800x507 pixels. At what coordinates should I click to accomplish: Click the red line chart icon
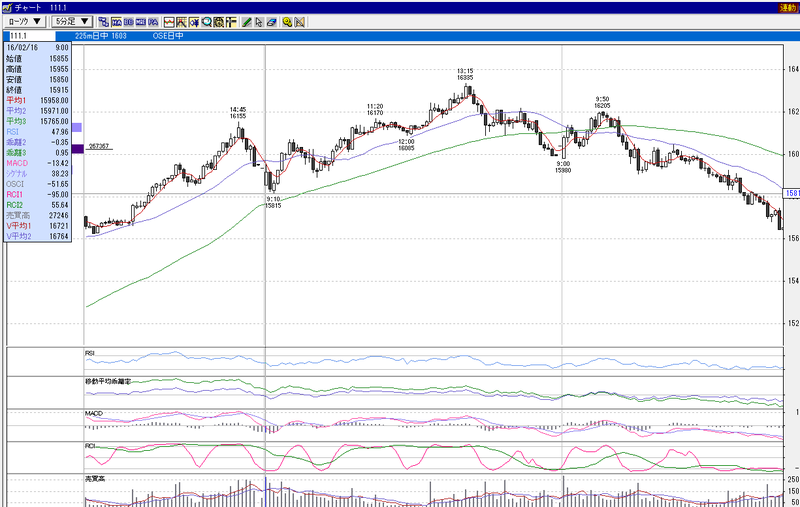pyautogui.click(x=169, y=22)
